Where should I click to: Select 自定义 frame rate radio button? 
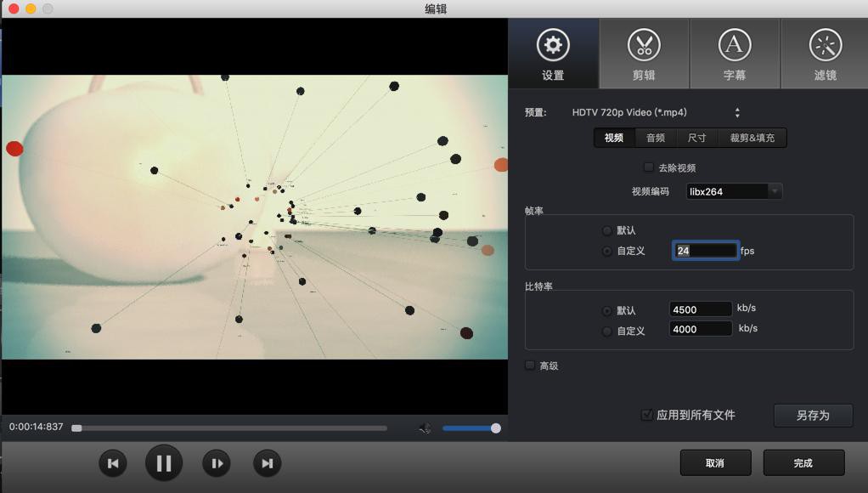click(607, 251)
